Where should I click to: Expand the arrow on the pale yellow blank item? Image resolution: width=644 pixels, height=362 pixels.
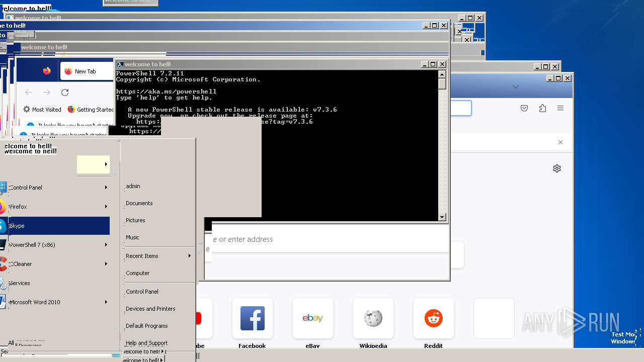106,164
